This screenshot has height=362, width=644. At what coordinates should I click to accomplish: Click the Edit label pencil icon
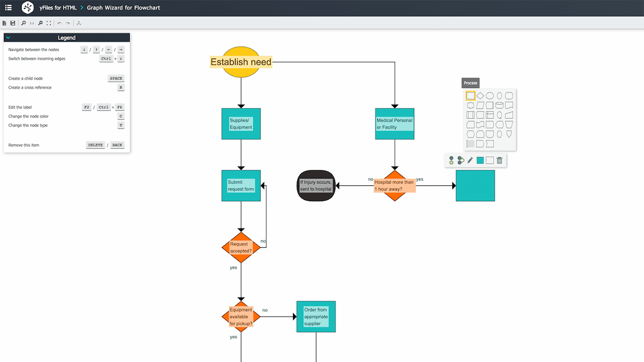point(470,160)
